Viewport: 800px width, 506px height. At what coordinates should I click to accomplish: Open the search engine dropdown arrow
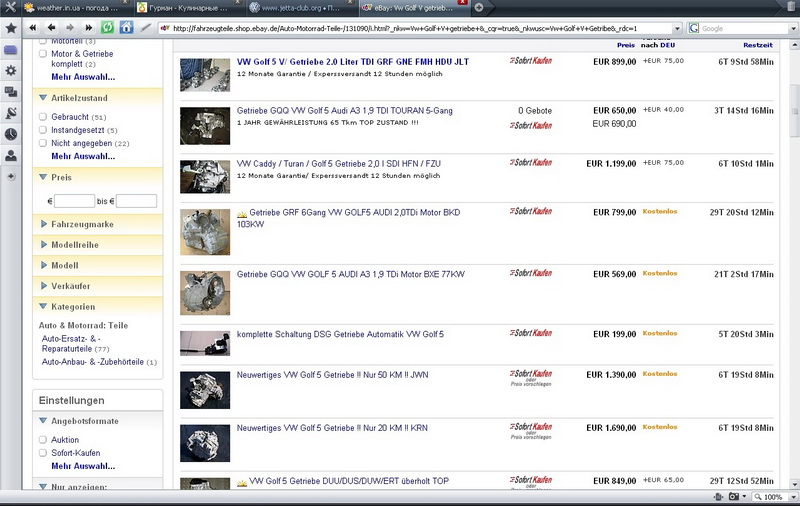pos(793,29)
